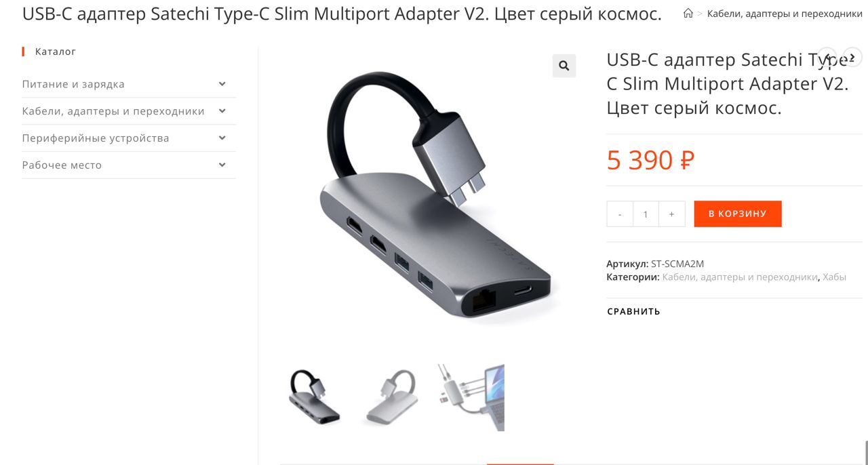Add product with В КОРЗИНУ button
Screen dimensions: 868x465
tap(738, 214)
